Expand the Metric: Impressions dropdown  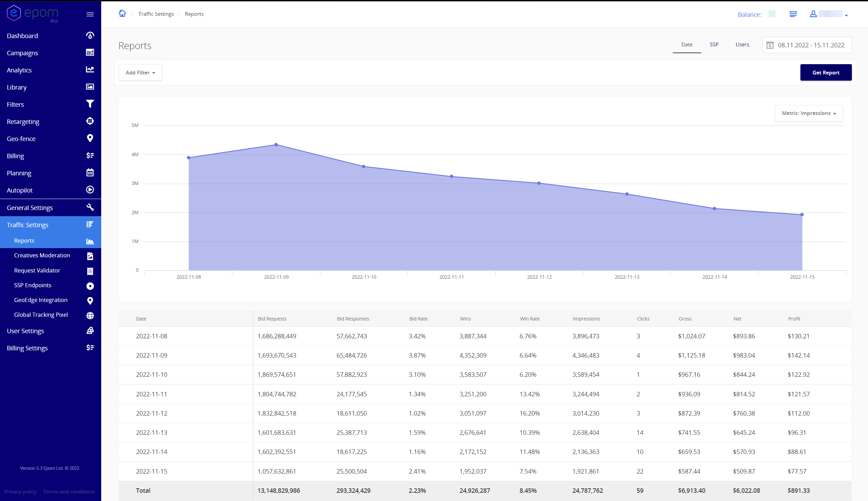tap(809, 113)
